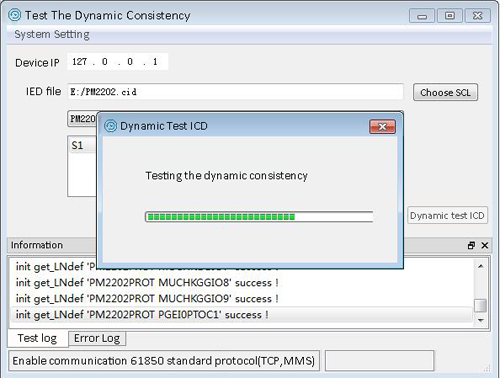
Task: Close the Dynamic Test ICD dialog
Action: tap(382, 127)
